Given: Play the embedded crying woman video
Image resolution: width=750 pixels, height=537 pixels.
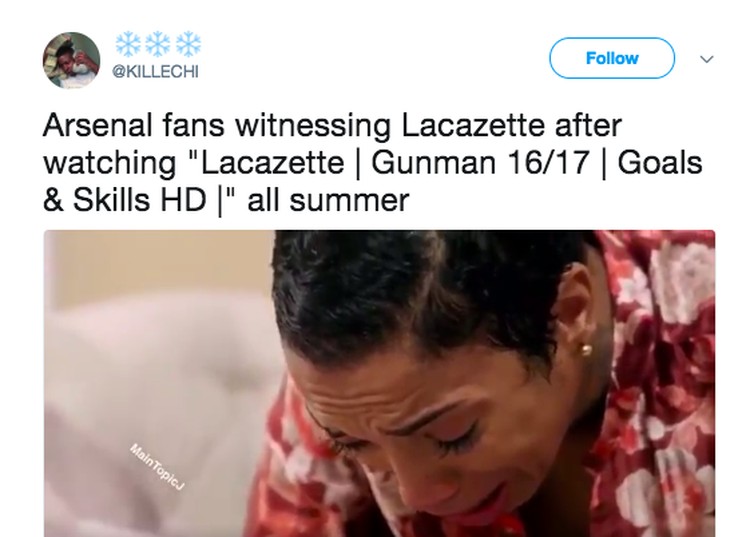Looking at the screenshot, I should coord(379,383).
